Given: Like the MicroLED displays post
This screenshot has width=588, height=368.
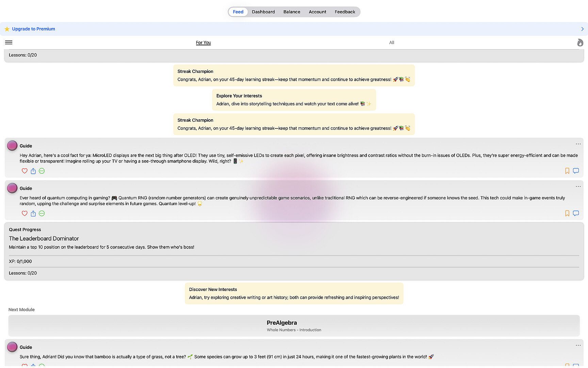Looking at the screenshot, I should (24, 171).
